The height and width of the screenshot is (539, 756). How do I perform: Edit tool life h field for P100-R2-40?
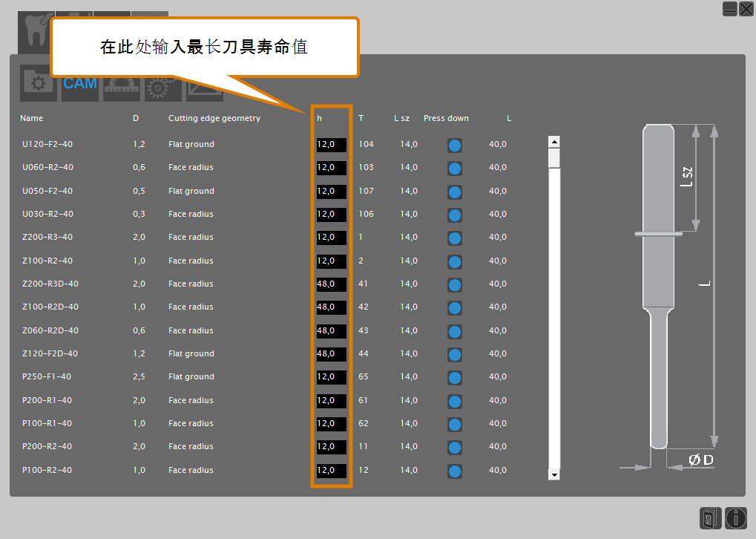(331, 471)
